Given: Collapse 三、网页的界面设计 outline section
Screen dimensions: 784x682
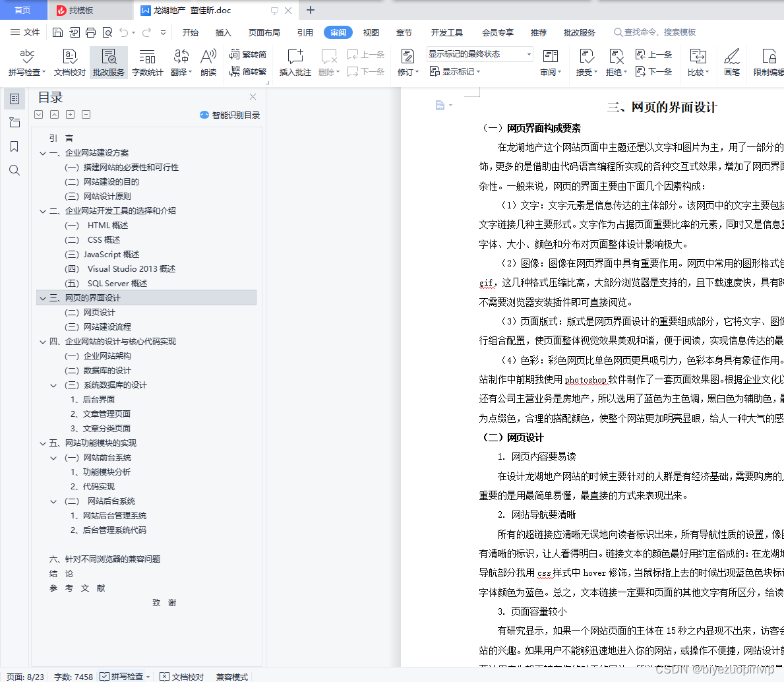Looking at the screenshot, I should click(43, 298).
